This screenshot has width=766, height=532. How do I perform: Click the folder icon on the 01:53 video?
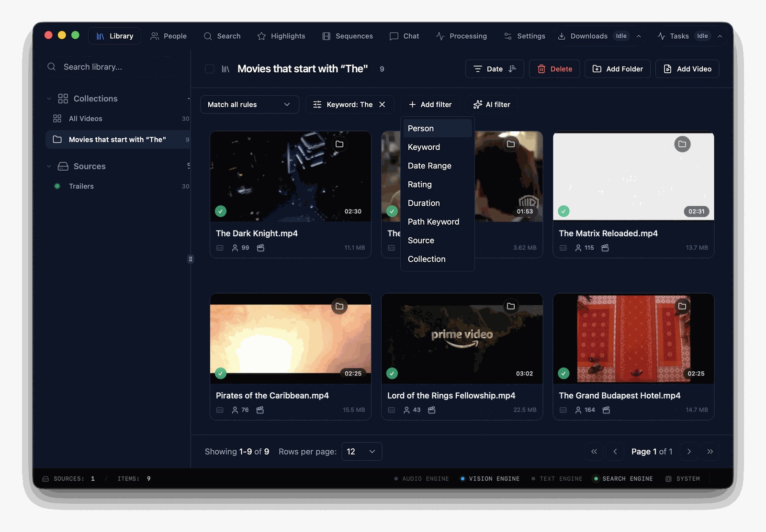point(511,144)
